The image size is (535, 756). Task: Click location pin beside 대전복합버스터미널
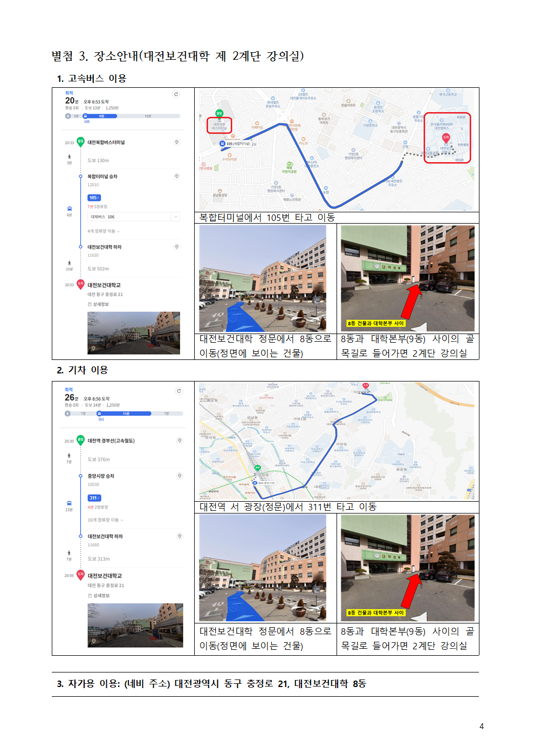[176, 142]
